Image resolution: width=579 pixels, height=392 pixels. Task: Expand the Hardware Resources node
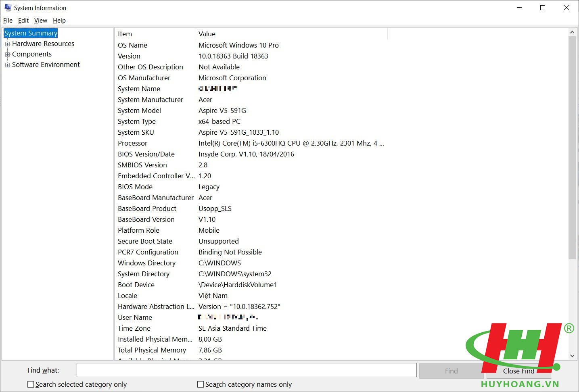pos(7,44)
